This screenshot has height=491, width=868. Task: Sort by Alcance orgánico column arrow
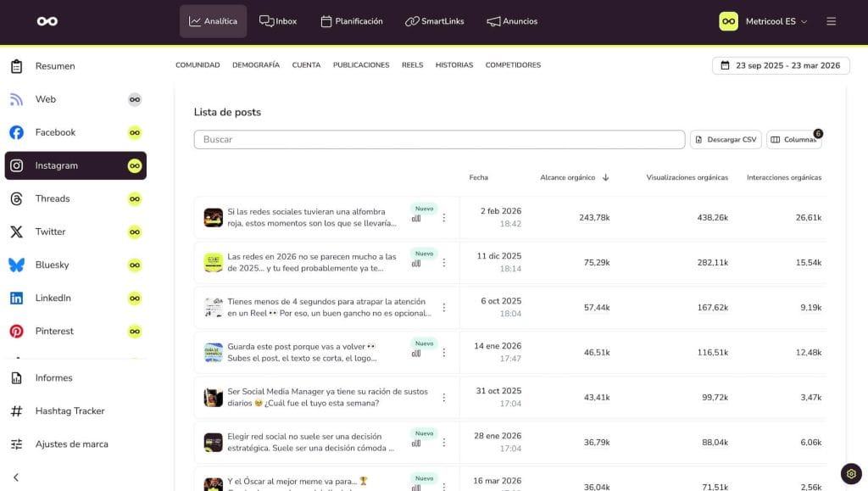click(605, 178)
